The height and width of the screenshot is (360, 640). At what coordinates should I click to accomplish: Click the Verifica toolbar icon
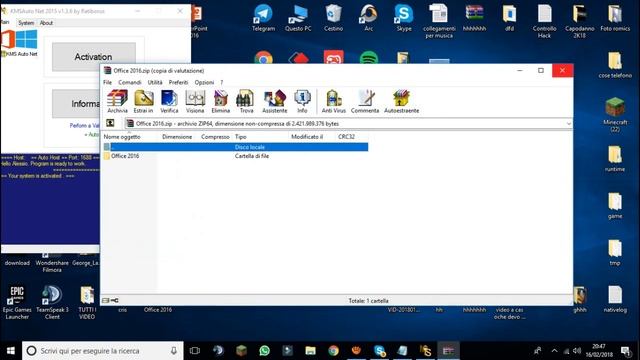click(x=169, y=101)
